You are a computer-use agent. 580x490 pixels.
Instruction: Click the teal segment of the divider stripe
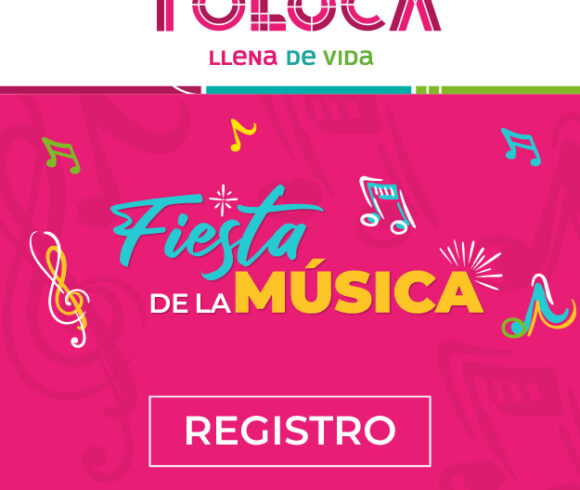pyautogui.click(x=308, y=90)
